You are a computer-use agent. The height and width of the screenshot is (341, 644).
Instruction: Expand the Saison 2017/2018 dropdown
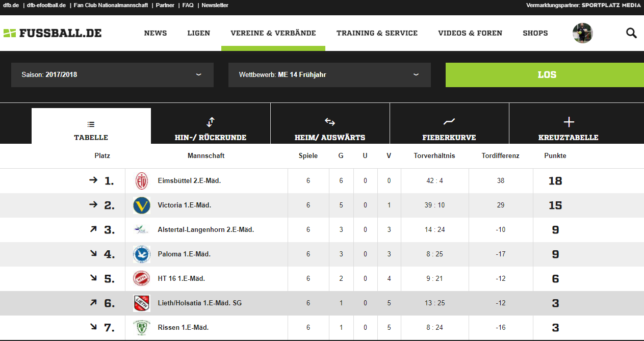[112, 75]
